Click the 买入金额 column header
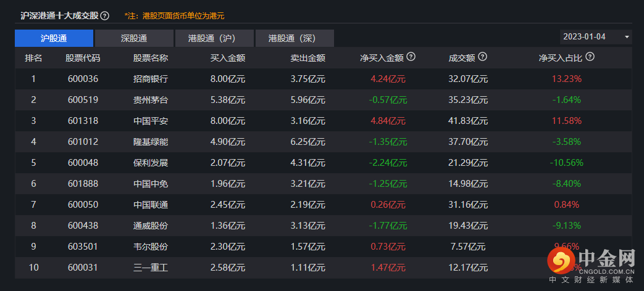This screenshot has width=644, height=291. tap(228, 58)
